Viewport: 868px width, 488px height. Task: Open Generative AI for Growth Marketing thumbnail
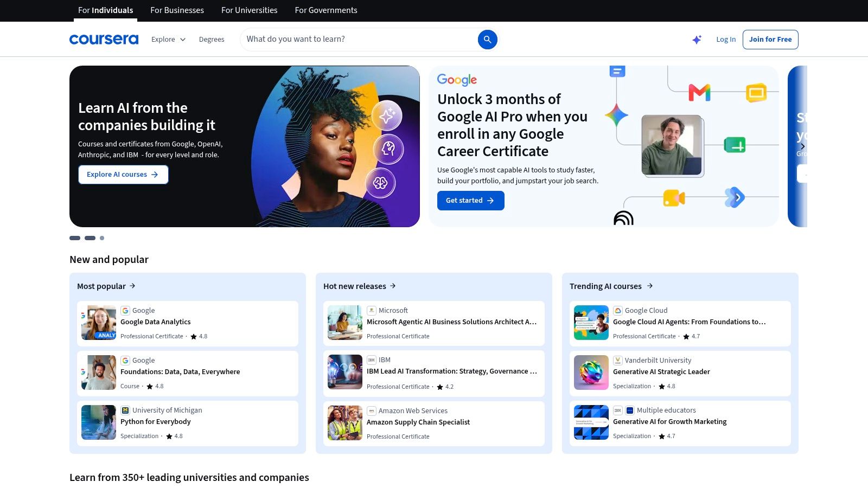pyautogui.click(x=591, y=422)
